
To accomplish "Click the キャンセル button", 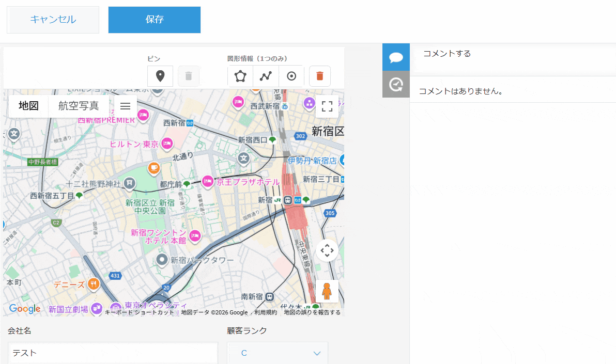I will click(52, 20).
